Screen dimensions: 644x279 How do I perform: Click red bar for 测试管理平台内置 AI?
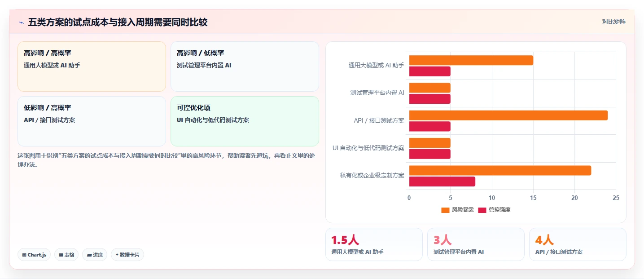429,99
